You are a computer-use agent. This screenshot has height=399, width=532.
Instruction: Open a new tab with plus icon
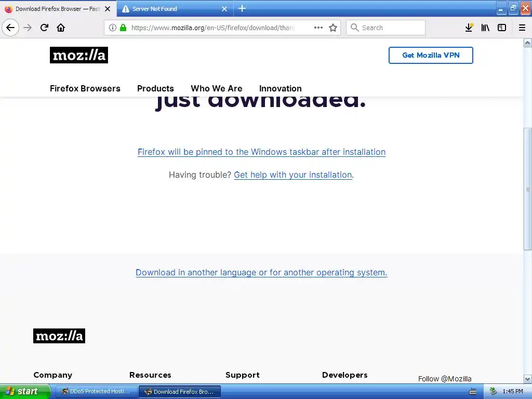click(x=242, y=8)
